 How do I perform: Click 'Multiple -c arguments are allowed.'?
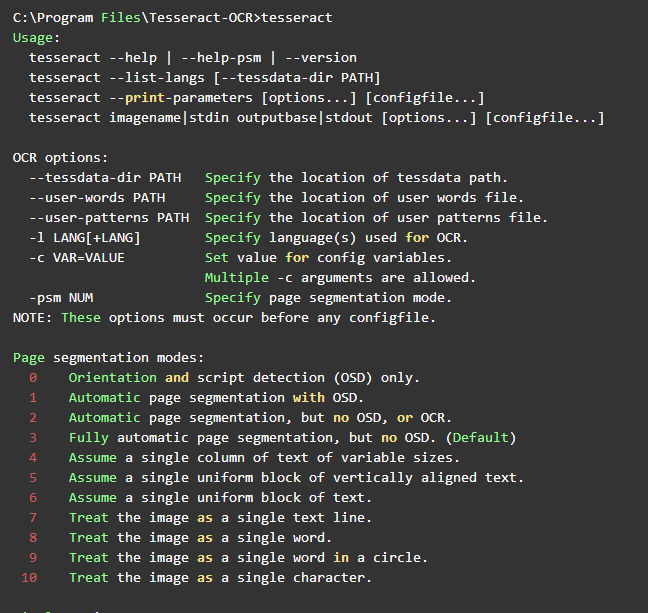tap(341, 278)
